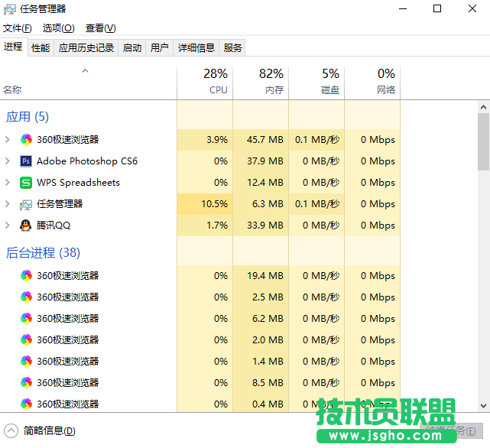This screenshot has width=490, height=448.
Task: Collapse to 简略信息 using the round arrow
Action: click(x=11, y=431)
